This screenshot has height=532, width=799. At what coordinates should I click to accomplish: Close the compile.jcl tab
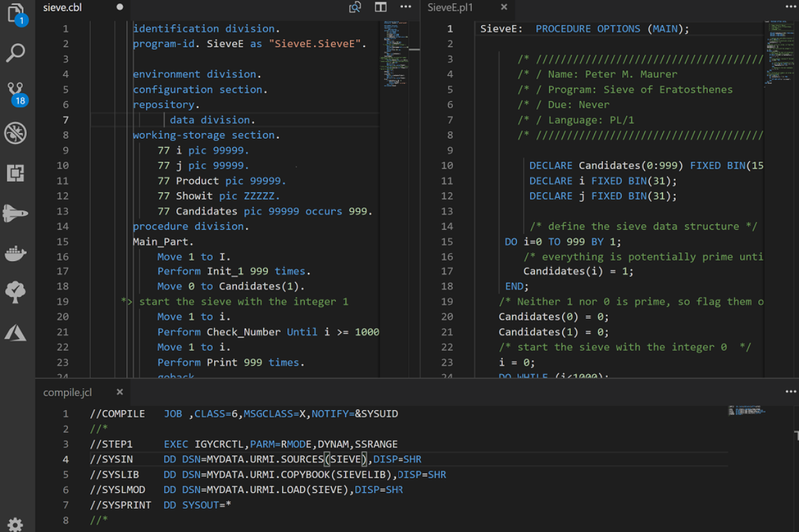pyautogui.click(x=119, y=392)
